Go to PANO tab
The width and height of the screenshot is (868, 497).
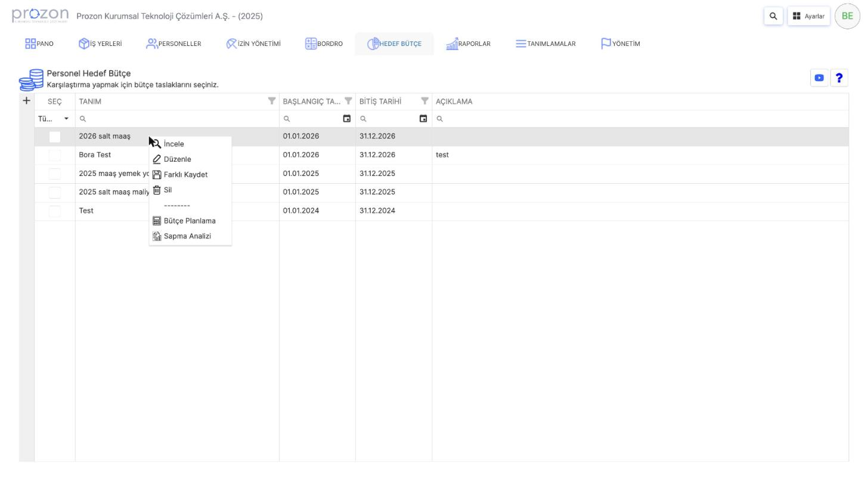coord(39,44)
